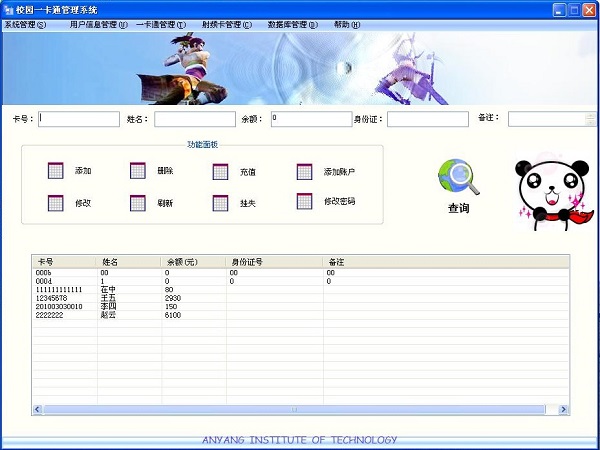Click into the 余额 balance field showing 0
600x450 pixels.
coord(311,119)
